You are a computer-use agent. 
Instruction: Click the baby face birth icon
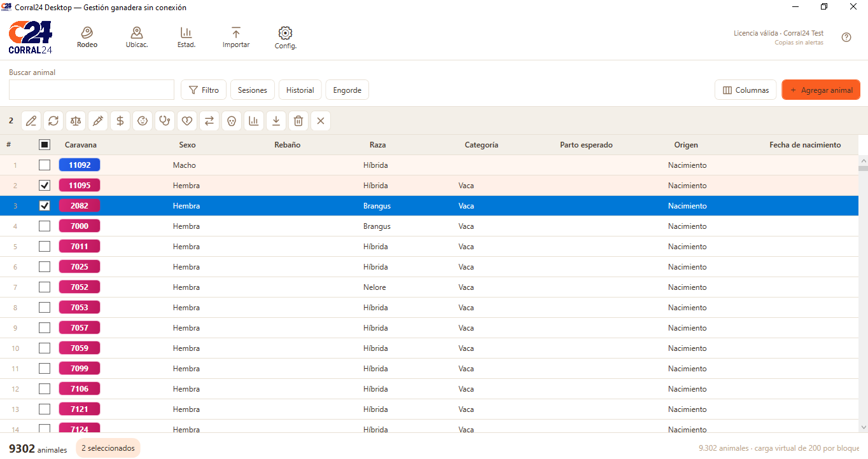point(143,121)
